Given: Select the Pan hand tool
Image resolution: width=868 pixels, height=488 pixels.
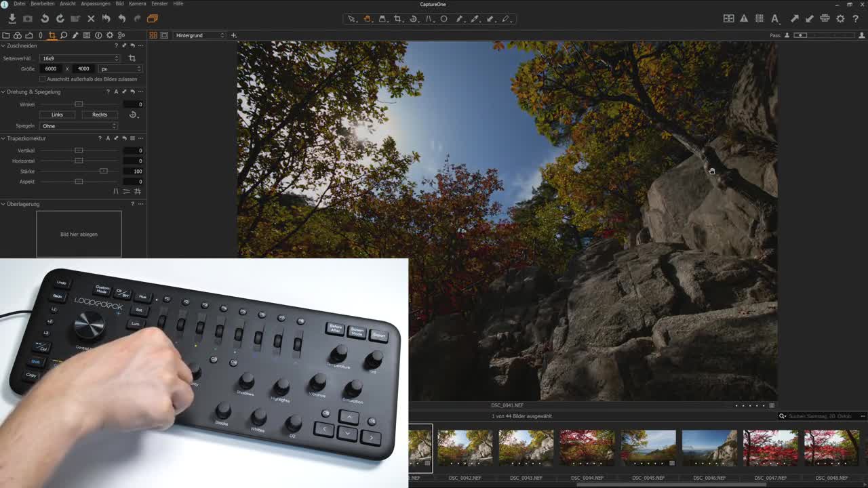Looking at the screenshot, I should [x=367, y=18].
